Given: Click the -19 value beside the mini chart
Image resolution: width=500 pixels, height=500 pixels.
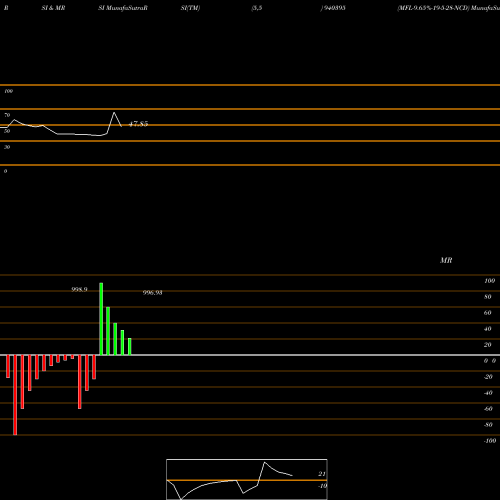Looking at the screenshot, I should pyautogui.click(x=322, y=486).
